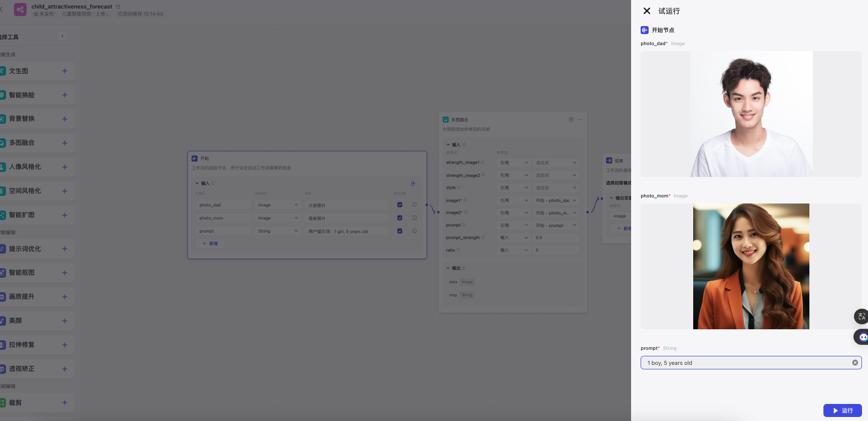Toggle required checkbox for photo_dad
Viewport: 868px width, 421px height.
[400, 204]
